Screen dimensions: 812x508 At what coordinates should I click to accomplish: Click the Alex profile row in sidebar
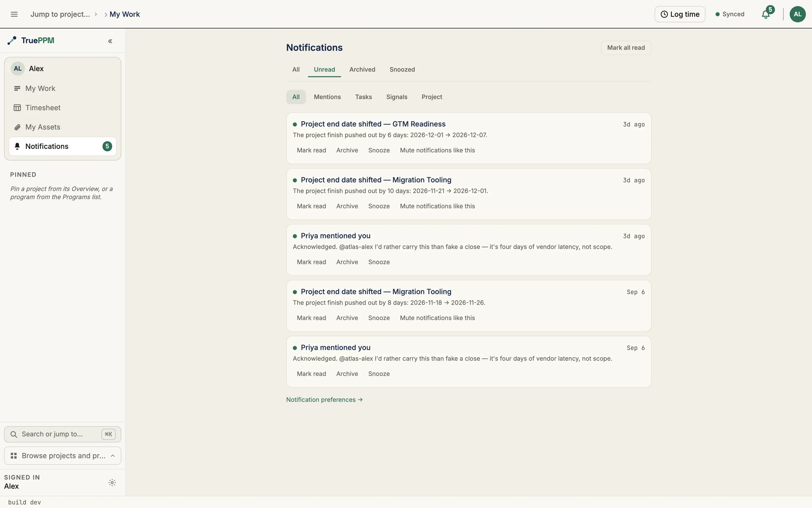click(x=62, y=69)
